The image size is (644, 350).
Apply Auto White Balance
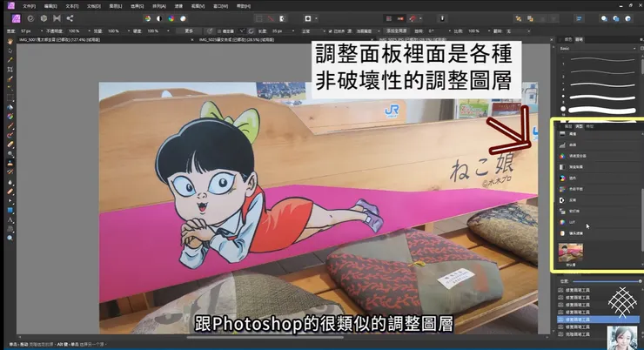click(x=183, y=18)
